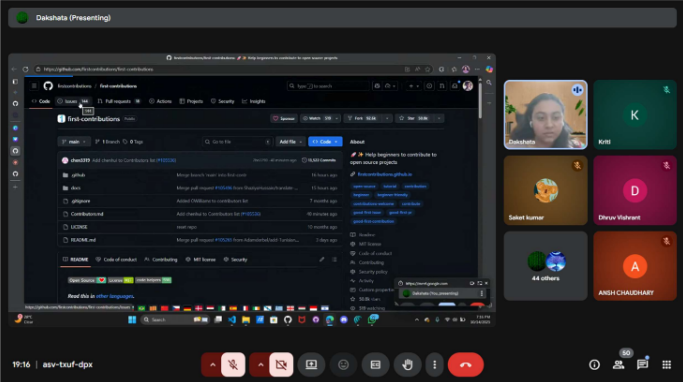Open Meet meeting details info icon
Screen dimensions: 683x382
(594, 365)
